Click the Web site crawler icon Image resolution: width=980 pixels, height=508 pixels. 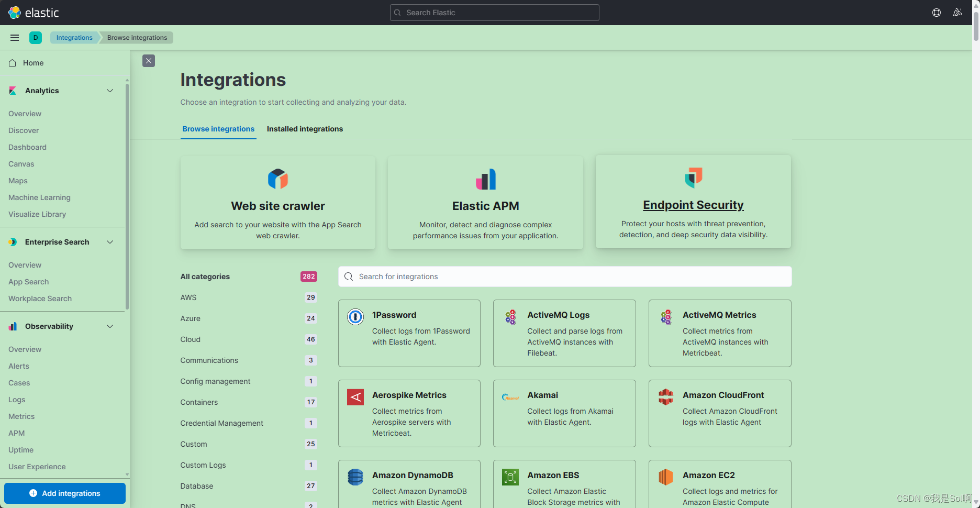click(x=277, y=179)
